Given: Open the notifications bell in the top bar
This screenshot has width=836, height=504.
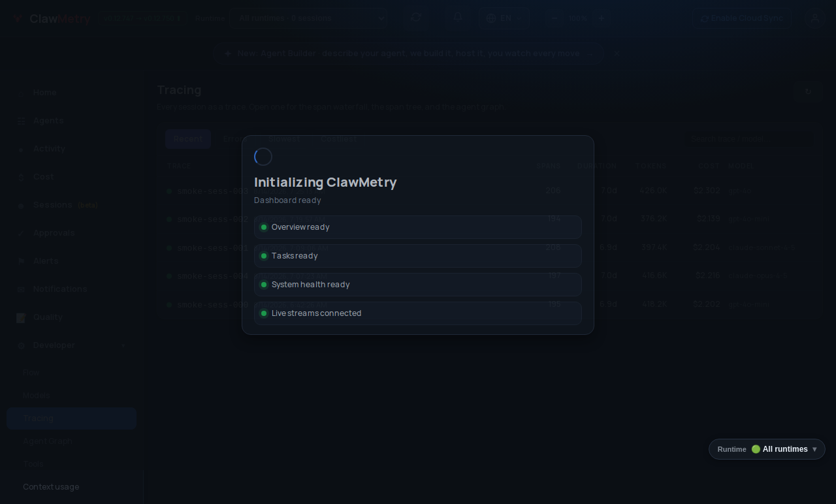Looking at the screenshot, I should pyautogui.click(x=458, y=18).
